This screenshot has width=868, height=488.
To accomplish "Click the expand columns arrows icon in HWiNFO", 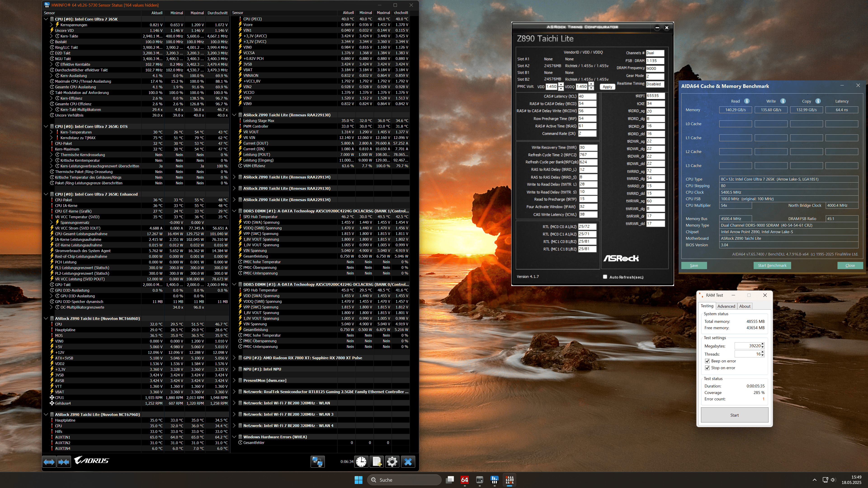I will 49,462.
